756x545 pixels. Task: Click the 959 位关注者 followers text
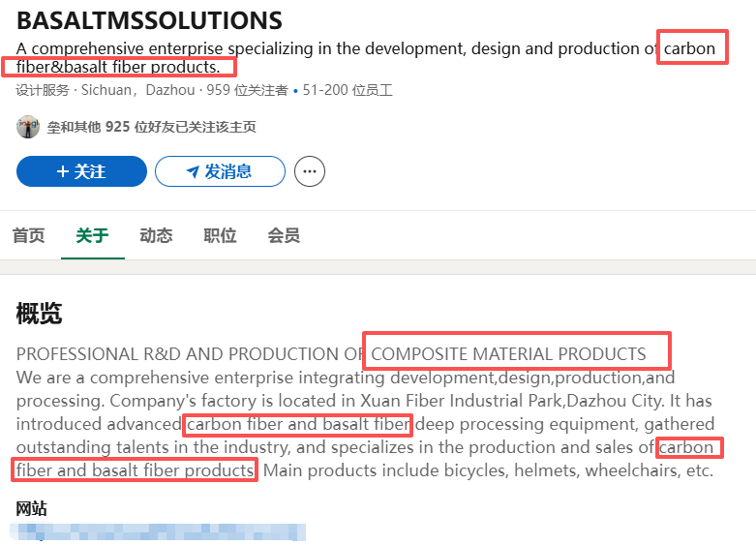[247, 91]
